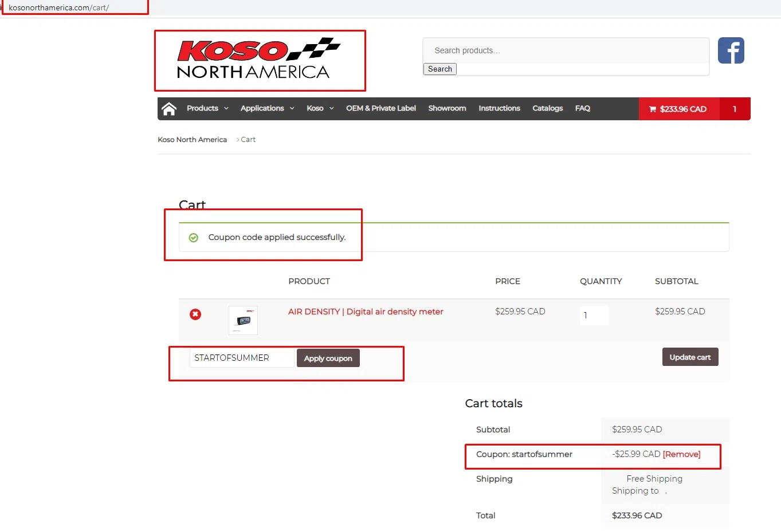The height and width of the screenshot is (532, 781).
Task: Select the coupon discount -$25.99 CAD
Action: [636, 454]
